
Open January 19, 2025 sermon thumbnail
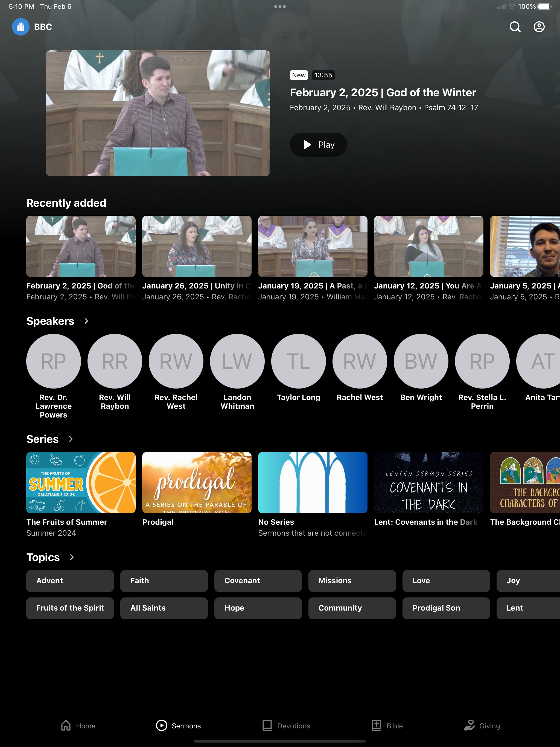(313, 246)
